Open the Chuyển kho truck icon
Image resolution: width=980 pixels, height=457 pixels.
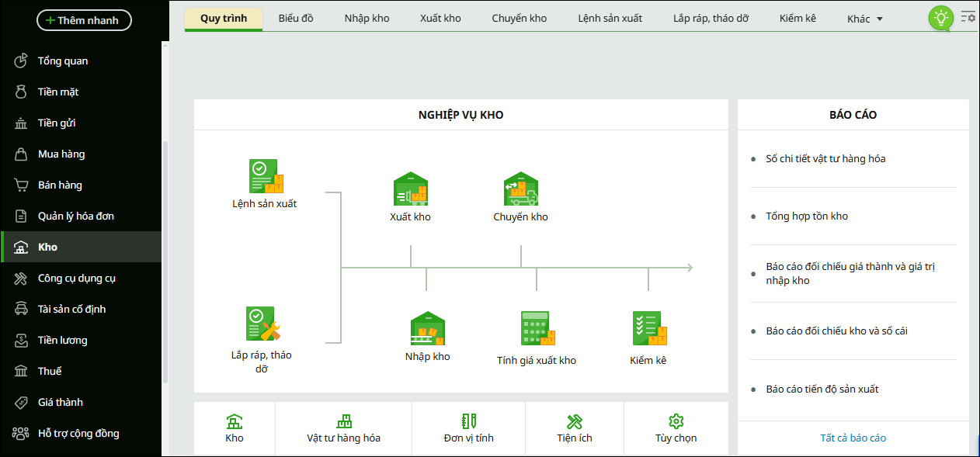(x=520, y=189)
